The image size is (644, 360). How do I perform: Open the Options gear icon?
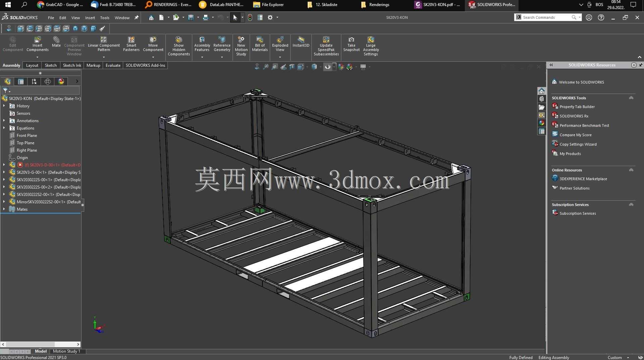[270, 17]
